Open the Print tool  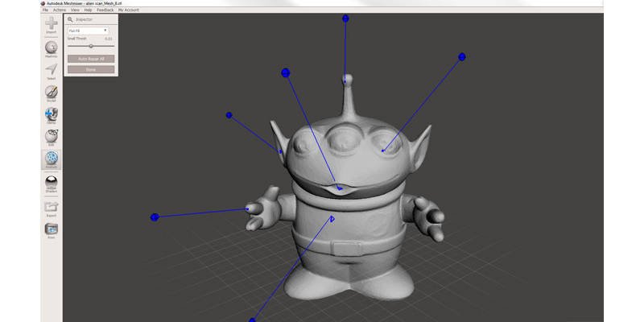coord(52,230)
